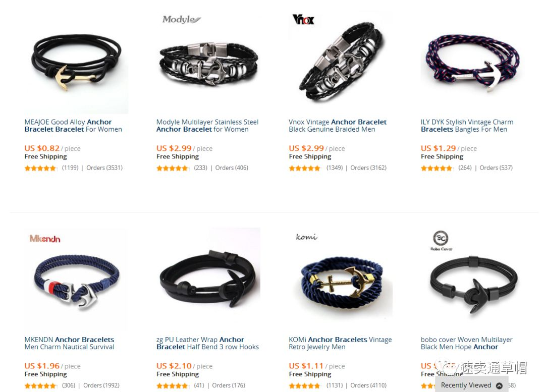Click the komi brand logo
545x392 pixels.
306,237
